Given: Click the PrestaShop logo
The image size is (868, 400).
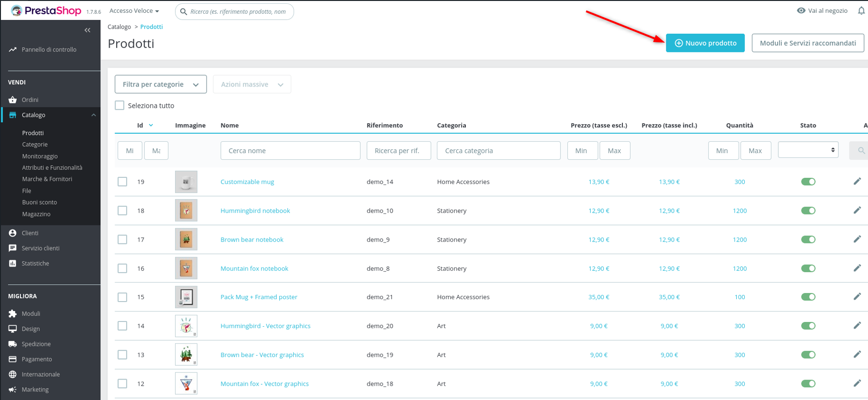Looking at the screenshot, I should point(46,10).
